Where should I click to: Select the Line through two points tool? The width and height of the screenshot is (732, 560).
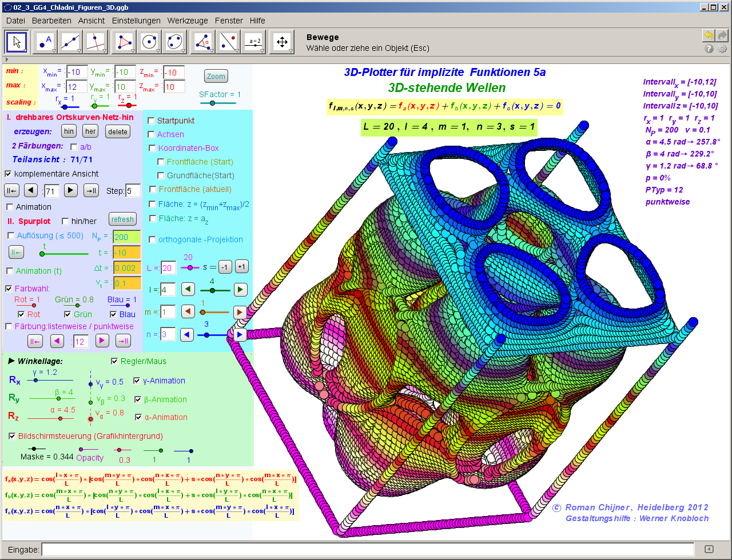70,42
